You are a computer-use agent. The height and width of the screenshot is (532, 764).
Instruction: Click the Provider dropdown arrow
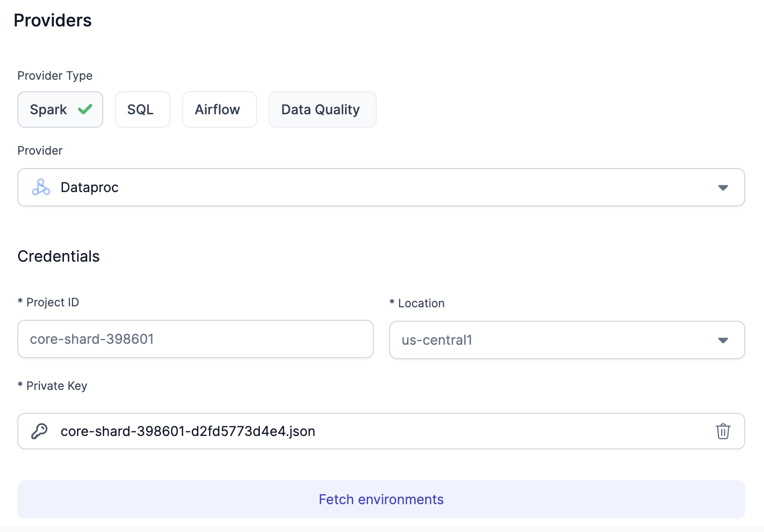(723, 187)
